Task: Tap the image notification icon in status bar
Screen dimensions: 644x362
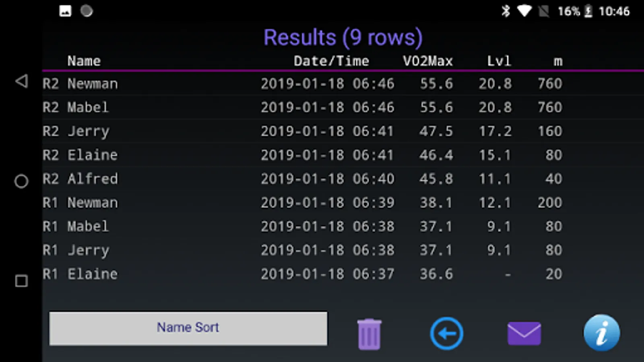Action: (65, 11)
